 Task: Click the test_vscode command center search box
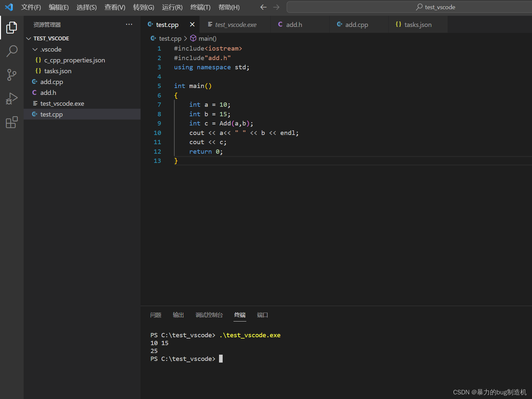409,7
